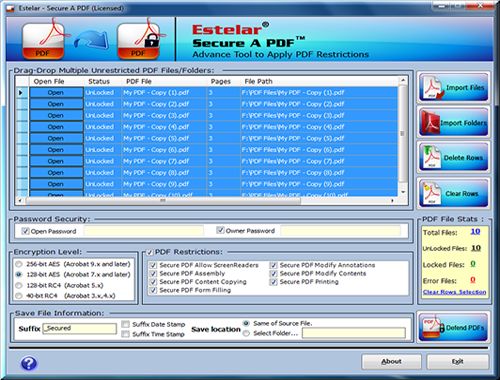Screen dimensions: 500x380
Task: Select 256-bit AES encryption level
Action: click(19, 264)
